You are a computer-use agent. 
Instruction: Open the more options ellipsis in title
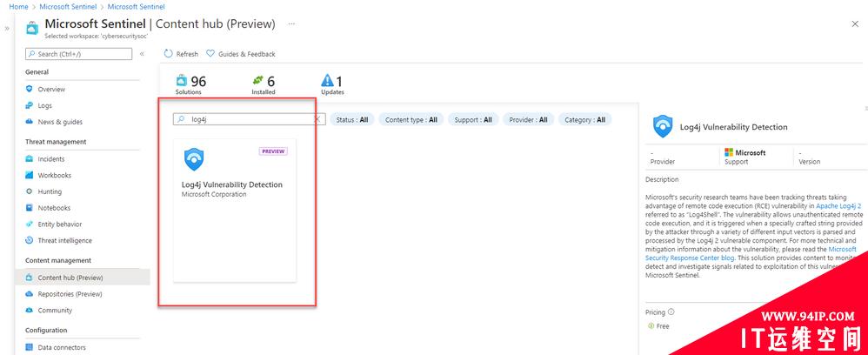pyautogui.click(x=291, y=23)
